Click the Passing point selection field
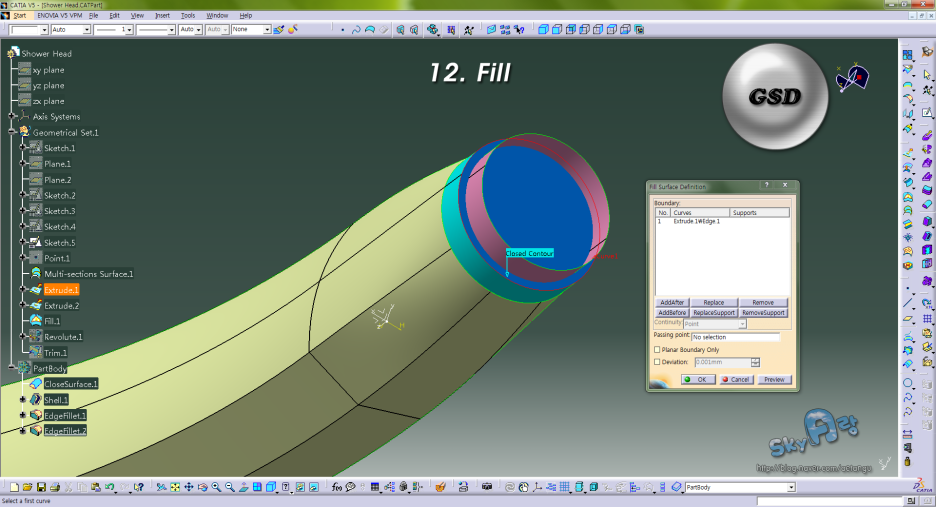The width and height of the screenshot is (936, 507). pos(734,337)
